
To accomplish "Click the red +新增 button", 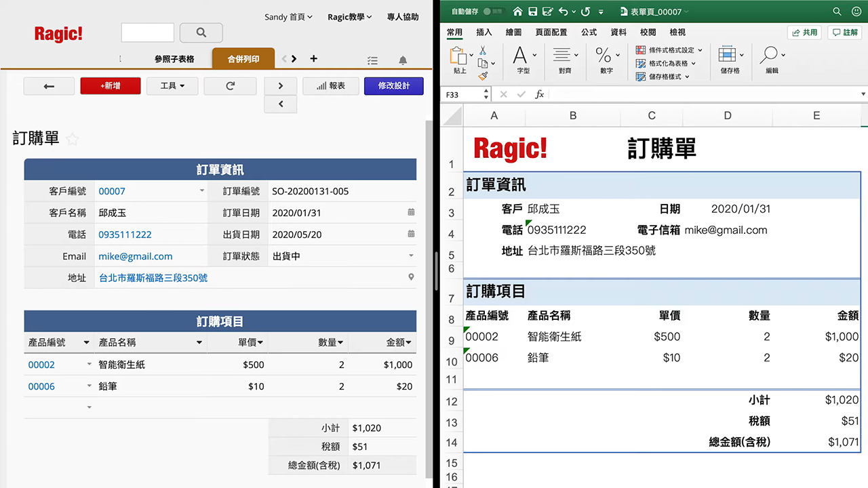I will point(110,86).
